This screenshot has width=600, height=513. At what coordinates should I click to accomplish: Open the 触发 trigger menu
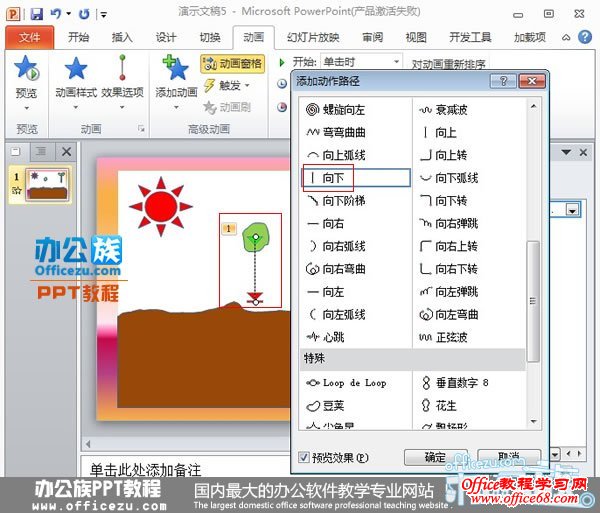pyautogui.click(x=227, y=85)
